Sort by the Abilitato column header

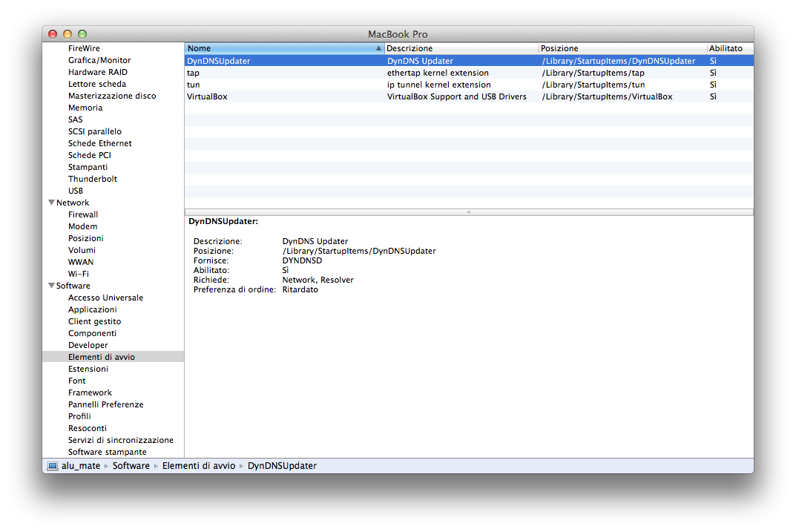(730, 48)
